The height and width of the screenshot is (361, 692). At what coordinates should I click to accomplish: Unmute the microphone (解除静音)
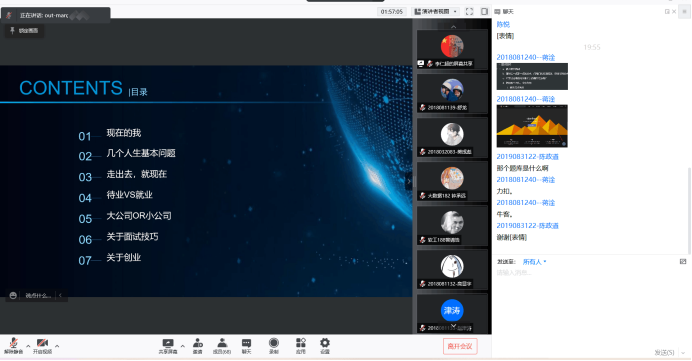point(13,346)
